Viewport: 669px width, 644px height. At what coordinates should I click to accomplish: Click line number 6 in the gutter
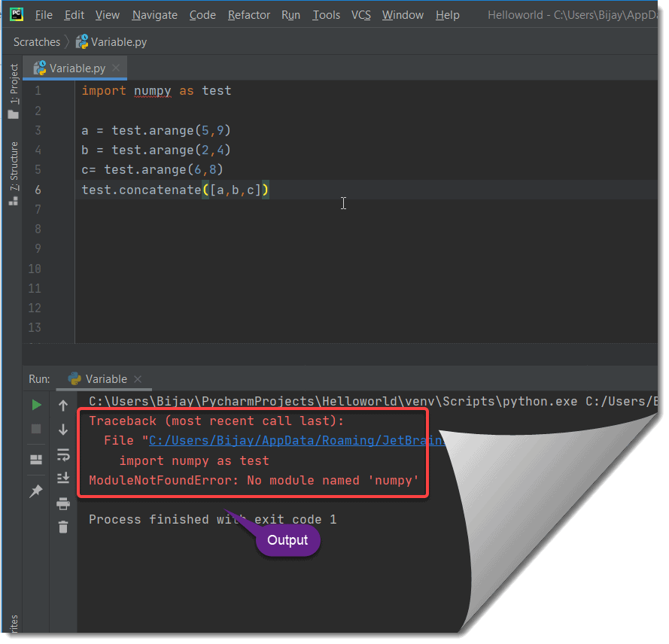[38, 190]
